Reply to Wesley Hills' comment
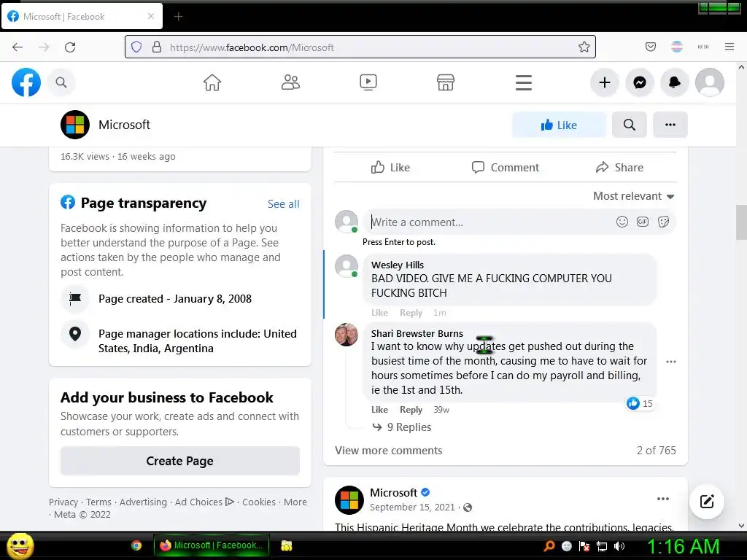Viewport: 747px width, 560px height. 411,313
